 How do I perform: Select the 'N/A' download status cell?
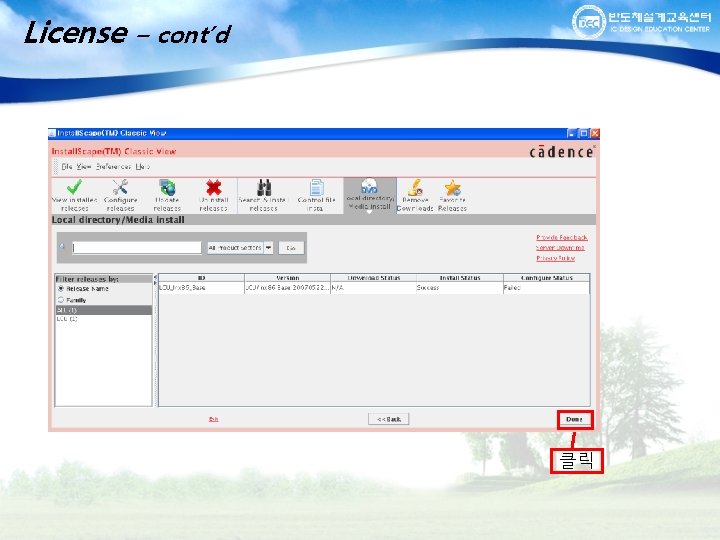point(373,288)
